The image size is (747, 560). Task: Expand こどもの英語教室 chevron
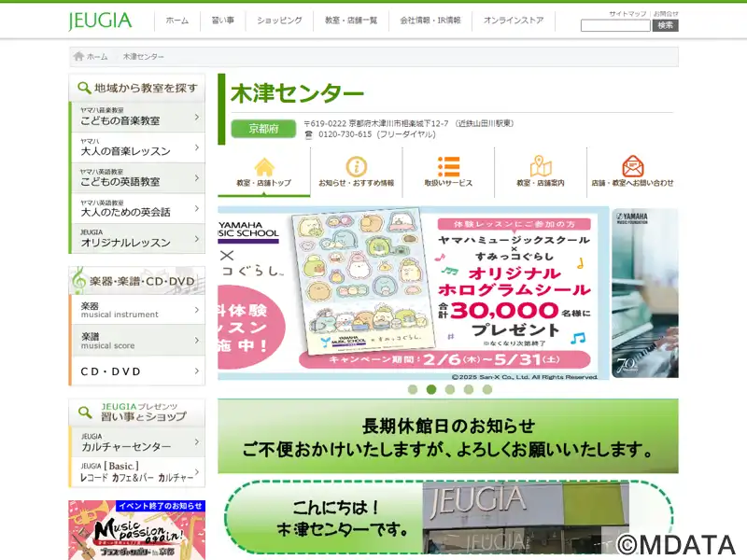tap(197, 177)
